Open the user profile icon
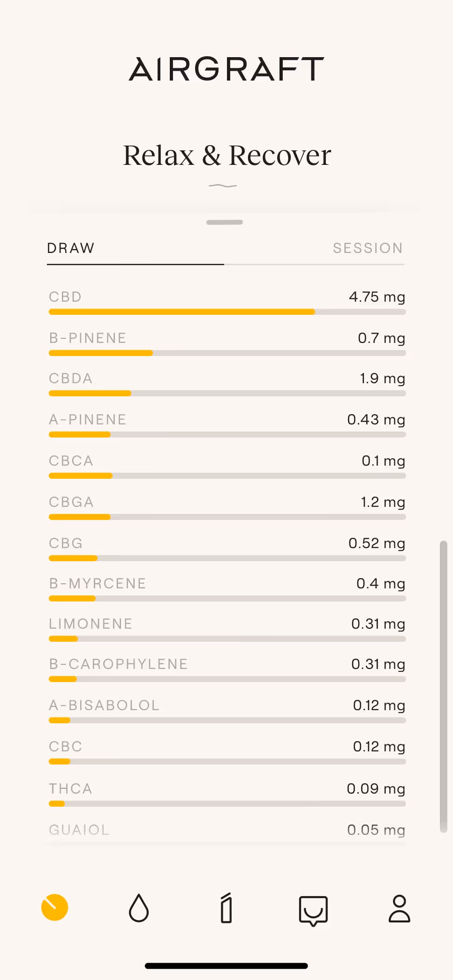The width and height of the screenshot is (453, 980). coord(399,908)
